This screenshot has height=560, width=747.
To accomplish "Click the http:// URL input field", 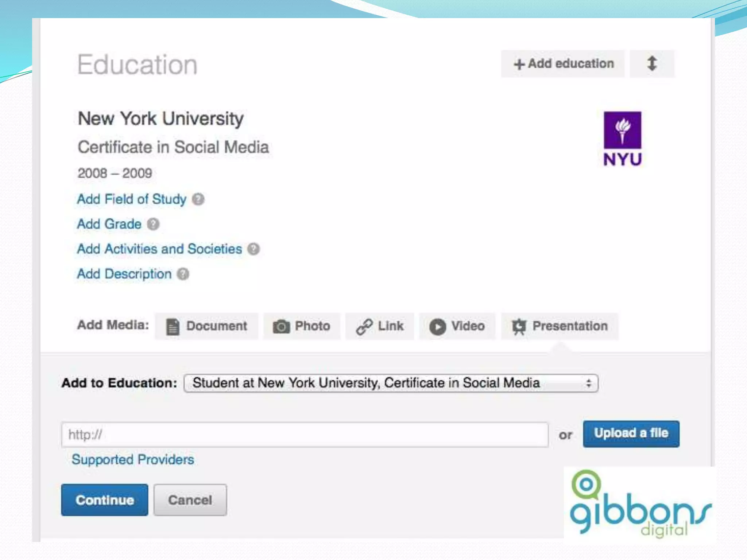I will pos(305,435).
